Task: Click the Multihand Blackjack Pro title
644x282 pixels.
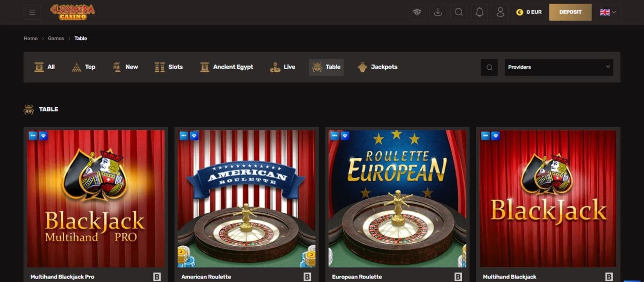Action: [x=62, y=277]
